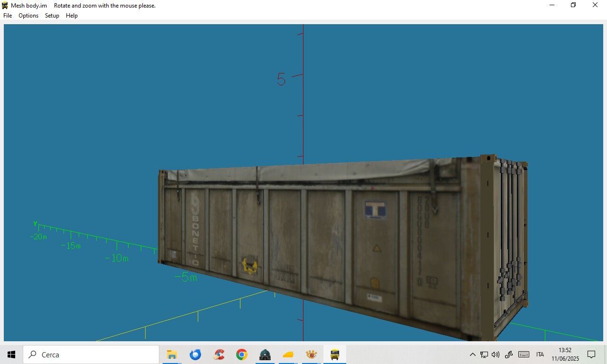
Task: Click the green -5m axis label
Action: coord(185,278)
